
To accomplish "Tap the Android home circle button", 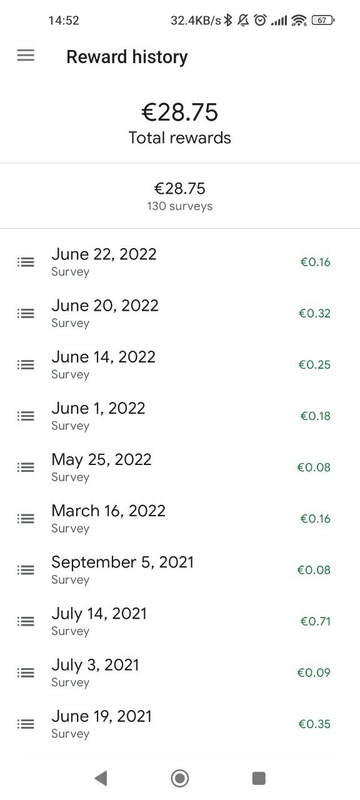I will click(x=179, y=778).
